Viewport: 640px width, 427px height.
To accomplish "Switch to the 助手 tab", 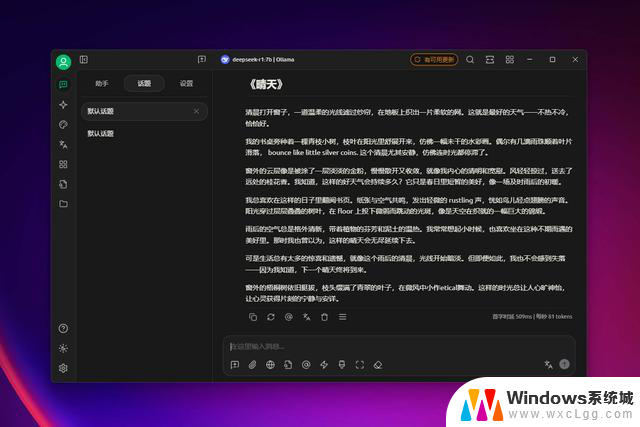I will click(x=102, y=83).
